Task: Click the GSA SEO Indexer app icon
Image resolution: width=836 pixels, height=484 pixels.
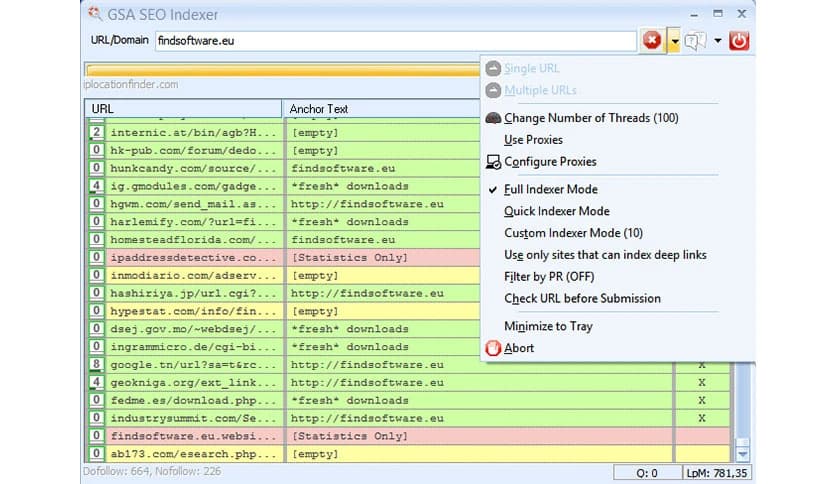Action: click(x=95, y=13)
